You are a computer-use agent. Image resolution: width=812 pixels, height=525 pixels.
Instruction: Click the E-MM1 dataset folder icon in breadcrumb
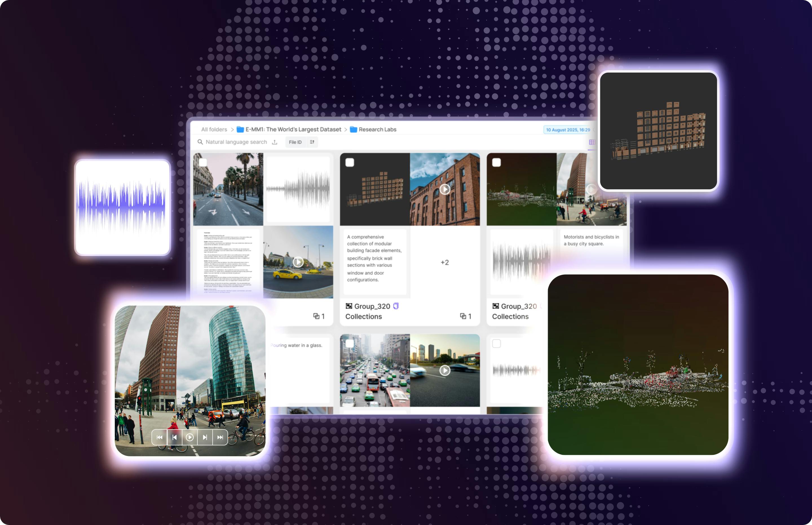coord(240,129)
